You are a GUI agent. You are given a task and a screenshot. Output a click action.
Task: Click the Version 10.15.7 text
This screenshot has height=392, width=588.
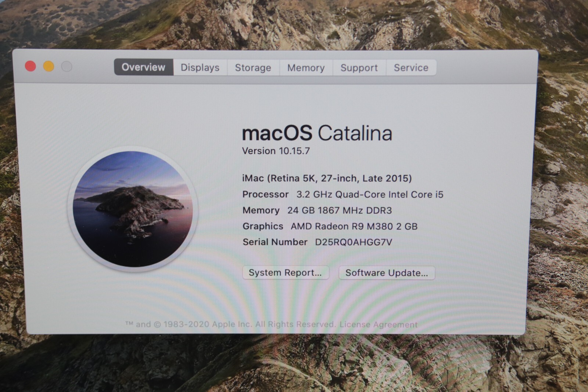pyautogui.click(x=276, y=151)
